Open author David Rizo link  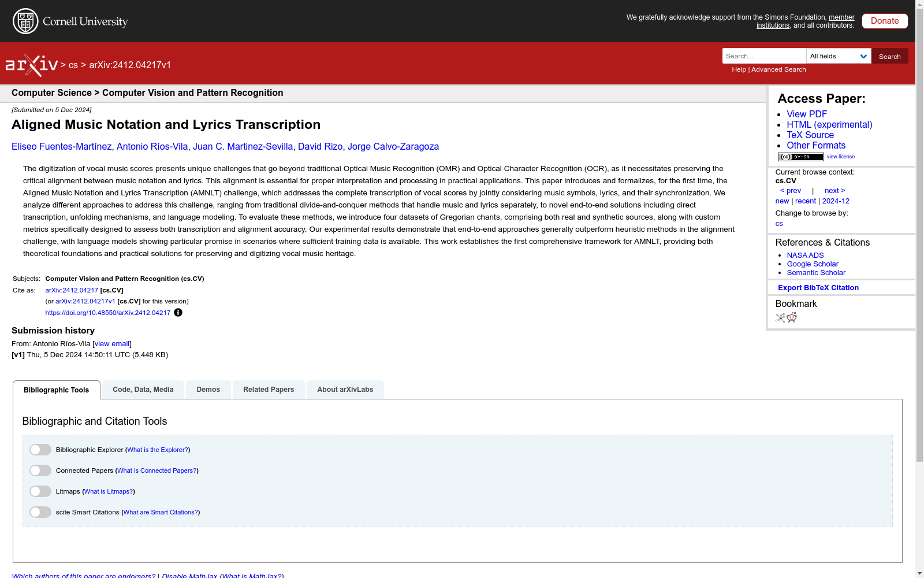321,147
